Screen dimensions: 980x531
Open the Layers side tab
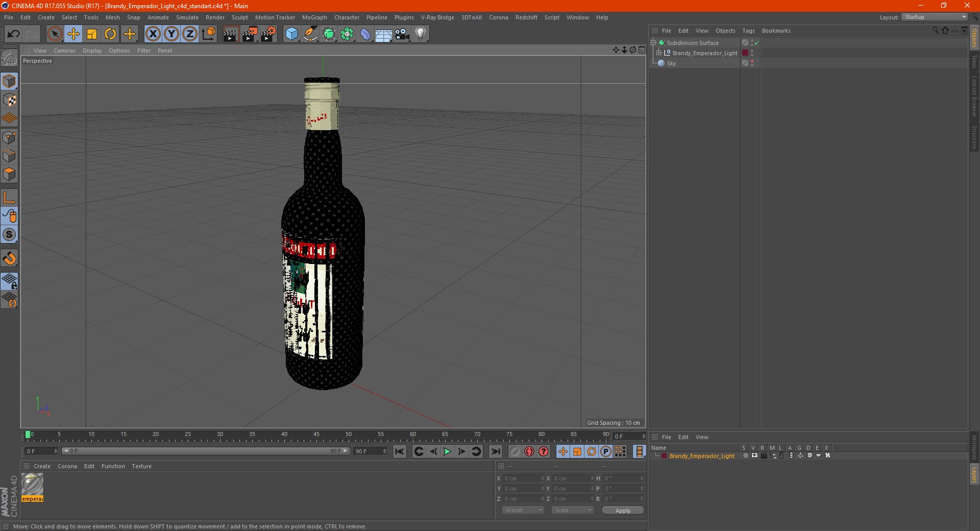click(974, 474)
